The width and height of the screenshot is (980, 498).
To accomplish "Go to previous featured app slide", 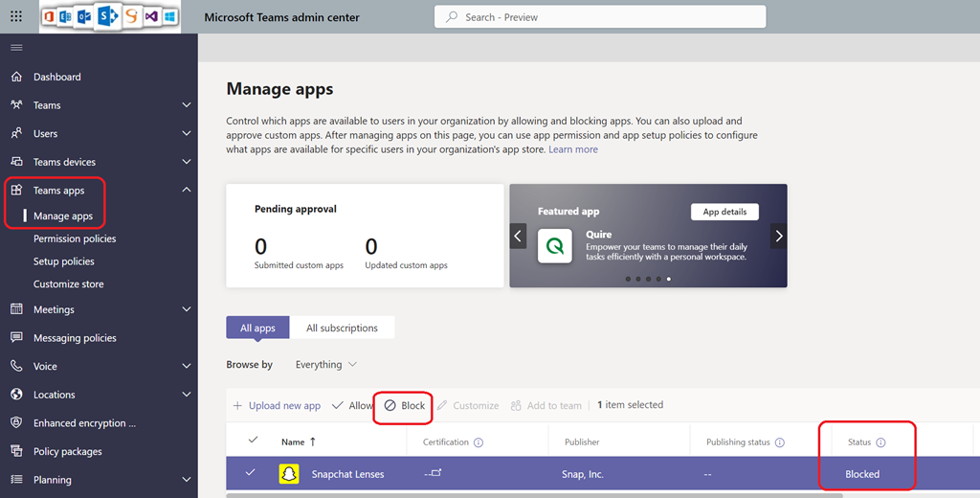I will pos(519,236).
